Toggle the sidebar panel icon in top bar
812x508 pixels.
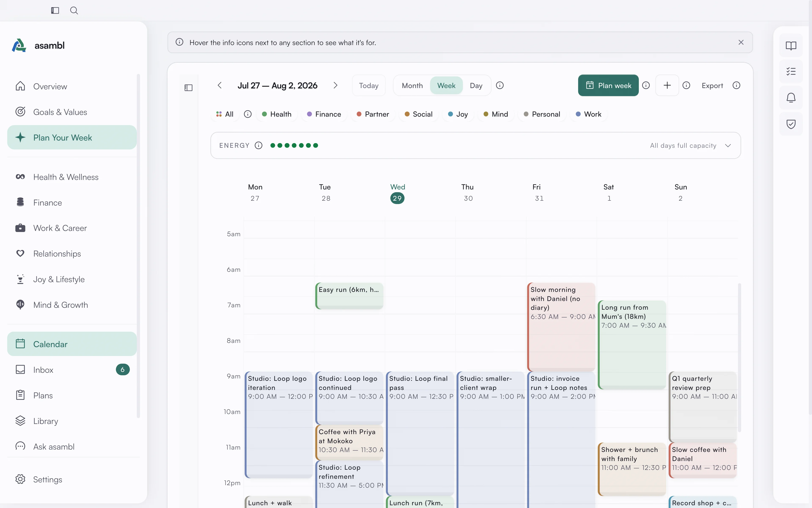click(55, 10)
